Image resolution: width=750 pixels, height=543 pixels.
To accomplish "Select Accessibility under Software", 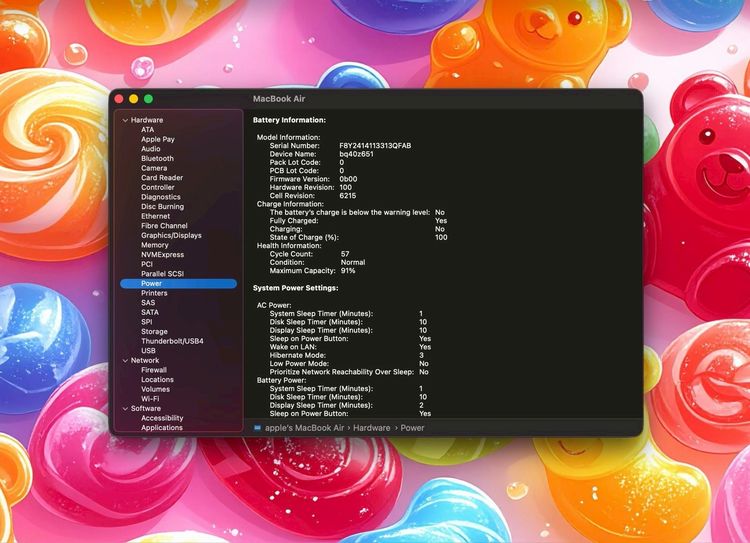I will click(162, 418).
